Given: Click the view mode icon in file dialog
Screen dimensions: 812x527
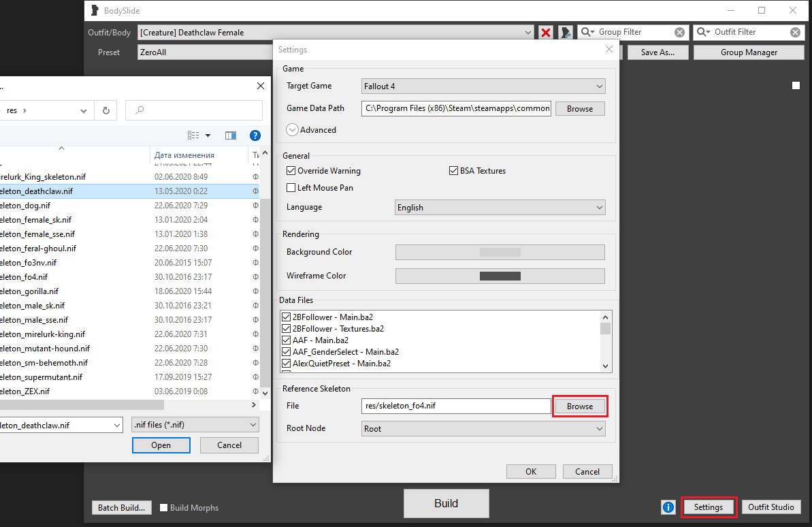Looking at the screenshot, I should pyautogui.click(x=193, y=135).
